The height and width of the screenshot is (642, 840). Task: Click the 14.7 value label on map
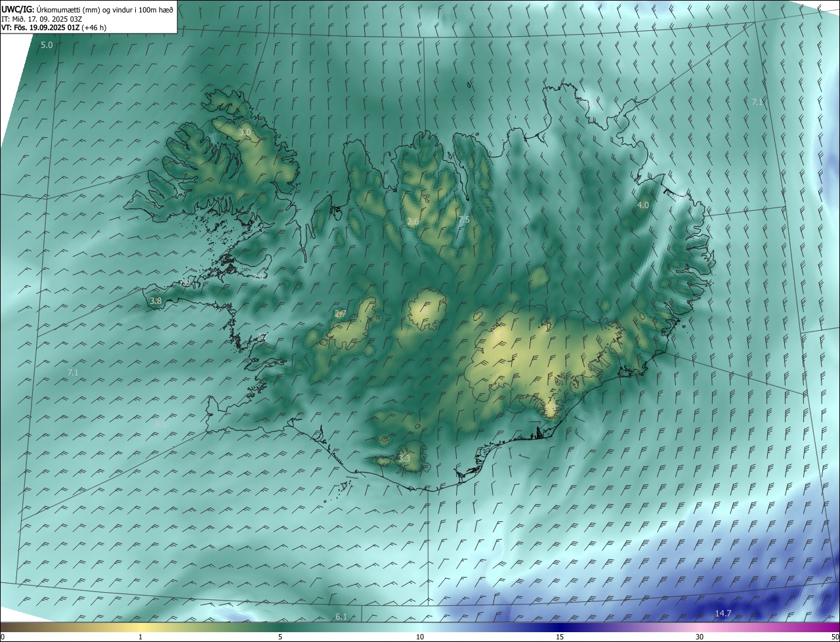[x=723, y=613]
